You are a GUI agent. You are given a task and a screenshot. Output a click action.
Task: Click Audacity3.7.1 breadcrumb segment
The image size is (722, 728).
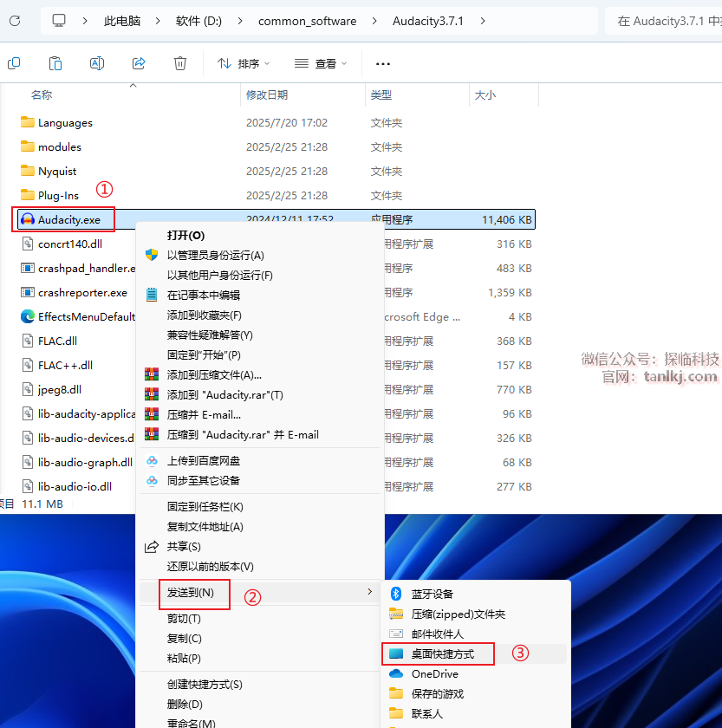point(428,21)
